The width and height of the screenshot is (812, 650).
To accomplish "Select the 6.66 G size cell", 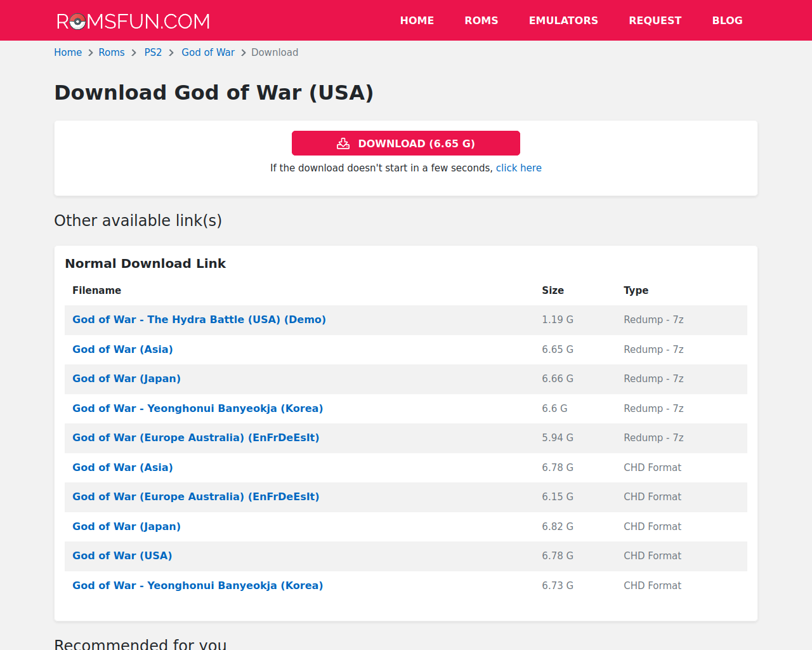I will pos(558,379).
